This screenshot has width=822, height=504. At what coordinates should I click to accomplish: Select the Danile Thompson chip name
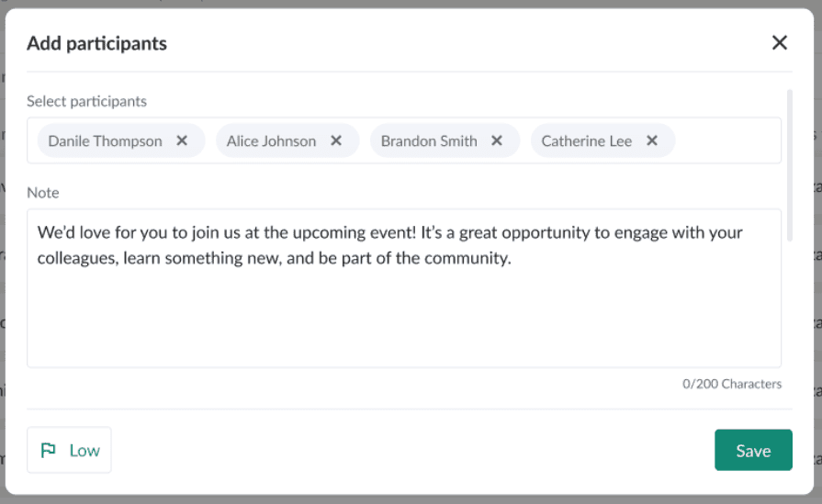point(105,141)
